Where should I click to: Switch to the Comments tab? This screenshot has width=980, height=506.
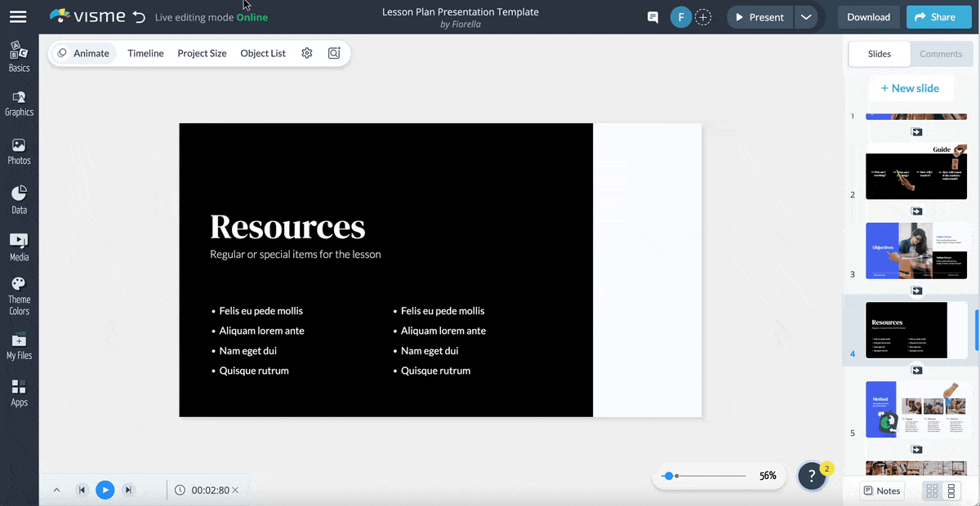[941, 54]
